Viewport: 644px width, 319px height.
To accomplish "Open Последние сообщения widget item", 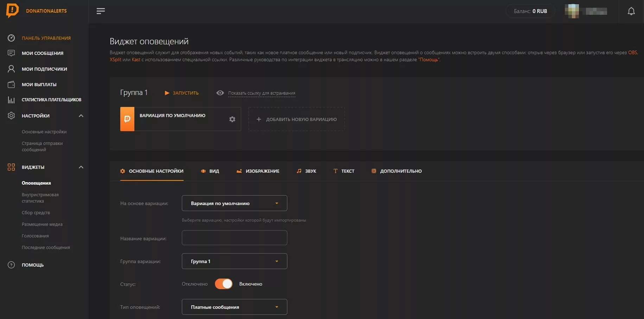I will [x=46, y=247].
